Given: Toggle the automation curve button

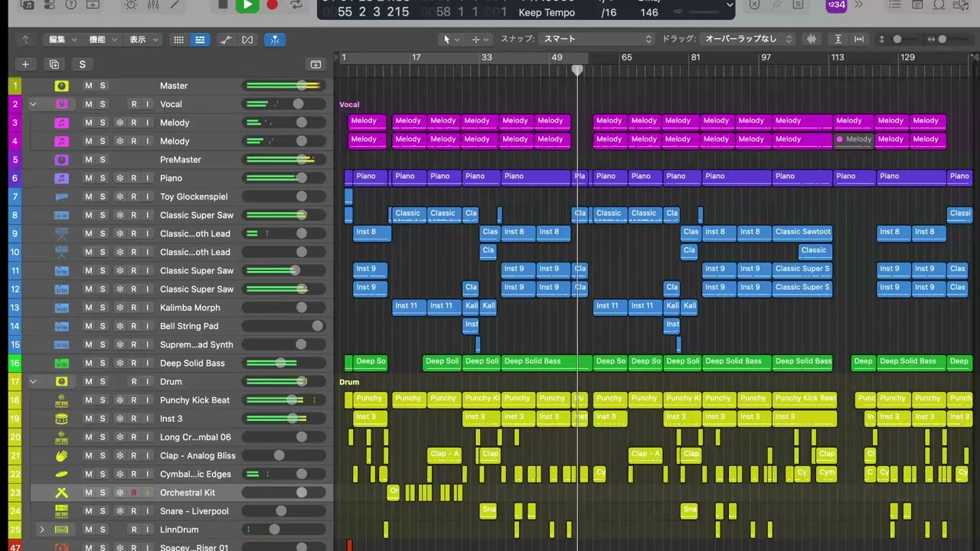Looking at the screenshot, I should tap(226, 39).
